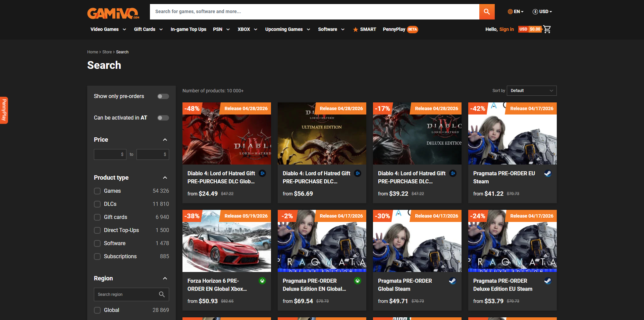Open Pragmata Deluxe -24% thumbnail
The width and height of the screenshot is (644, 320).
513,241
